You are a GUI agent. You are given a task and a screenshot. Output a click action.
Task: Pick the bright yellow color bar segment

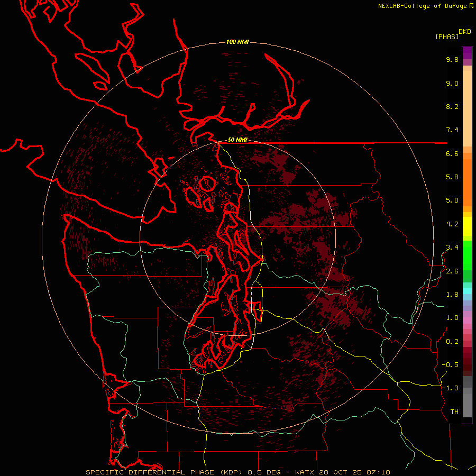point(467,226)
